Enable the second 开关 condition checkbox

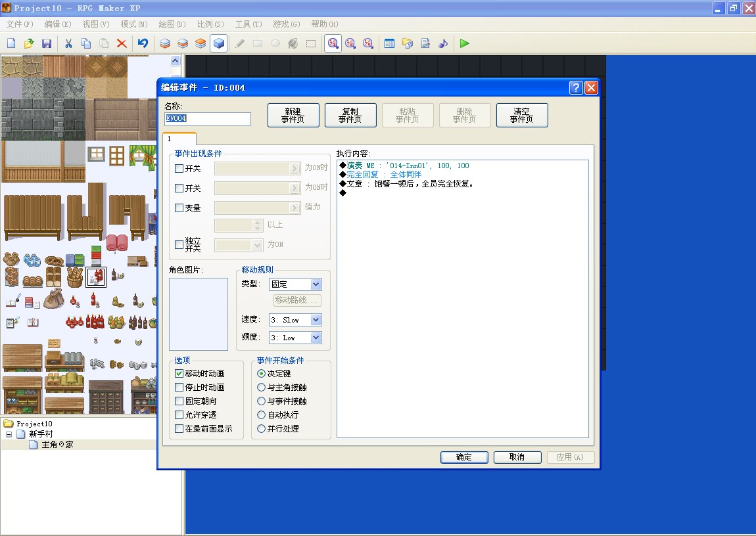pos(179,189)
